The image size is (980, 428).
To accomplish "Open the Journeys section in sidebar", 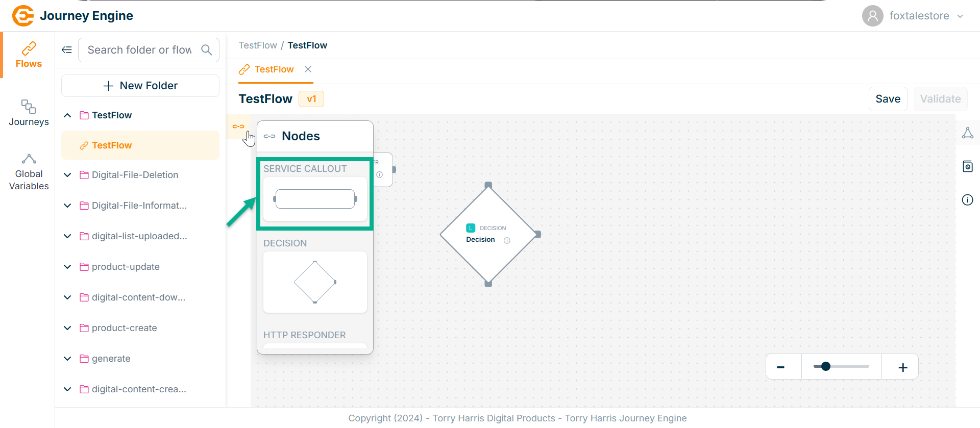I will click(29, 113).
